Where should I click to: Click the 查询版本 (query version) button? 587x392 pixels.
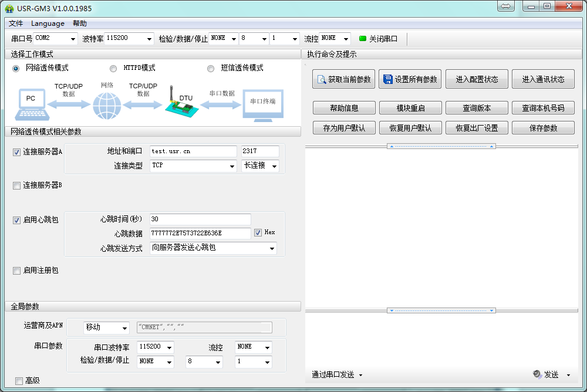[477, 107]
